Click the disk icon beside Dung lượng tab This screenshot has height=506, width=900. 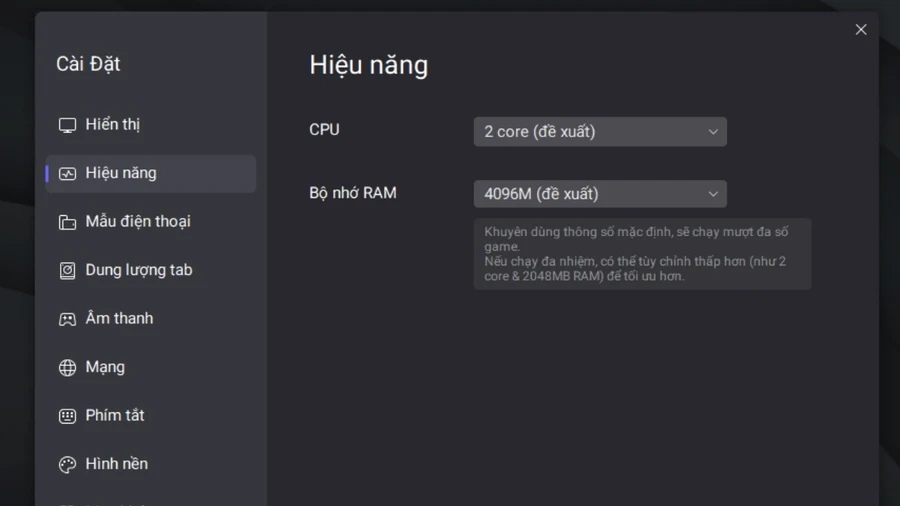click(x=67, y=270)
